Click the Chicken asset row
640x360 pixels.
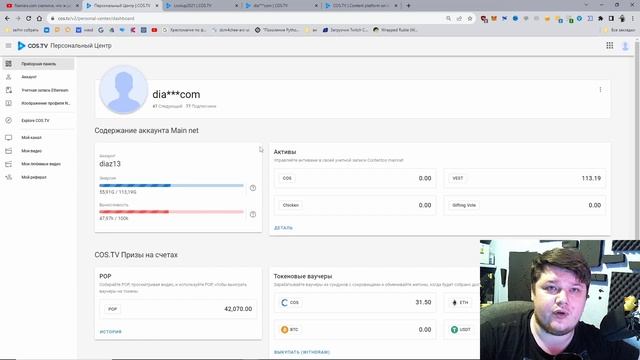pyautogui.click(x=355, y=205)
